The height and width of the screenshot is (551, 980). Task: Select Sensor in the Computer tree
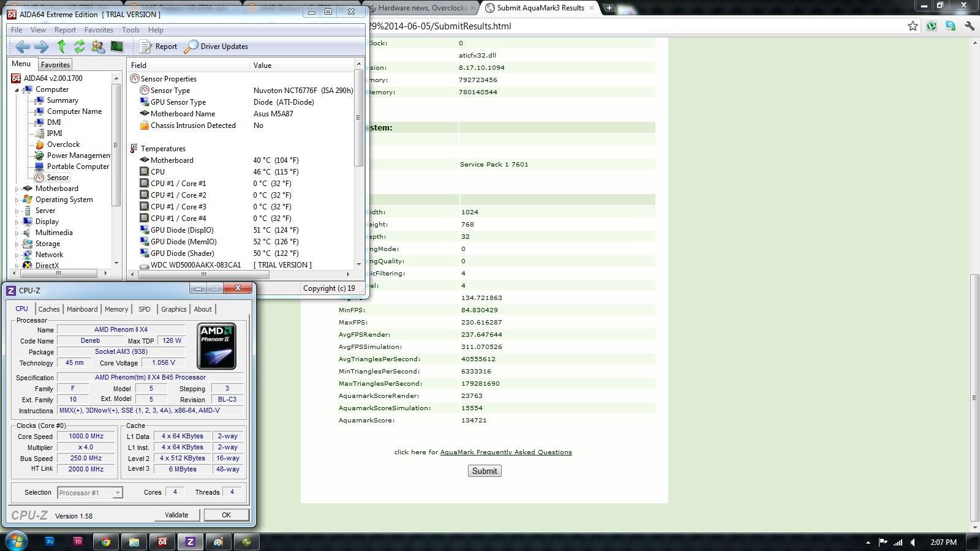pos(51,178)
